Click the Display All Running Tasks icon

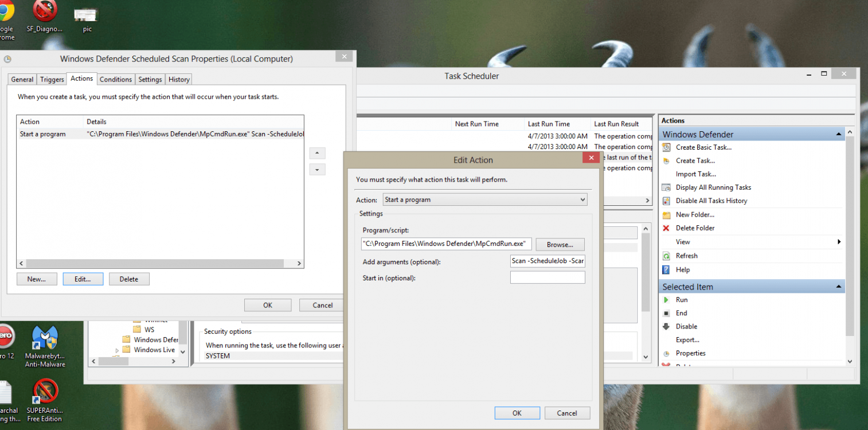coord(666,187)
